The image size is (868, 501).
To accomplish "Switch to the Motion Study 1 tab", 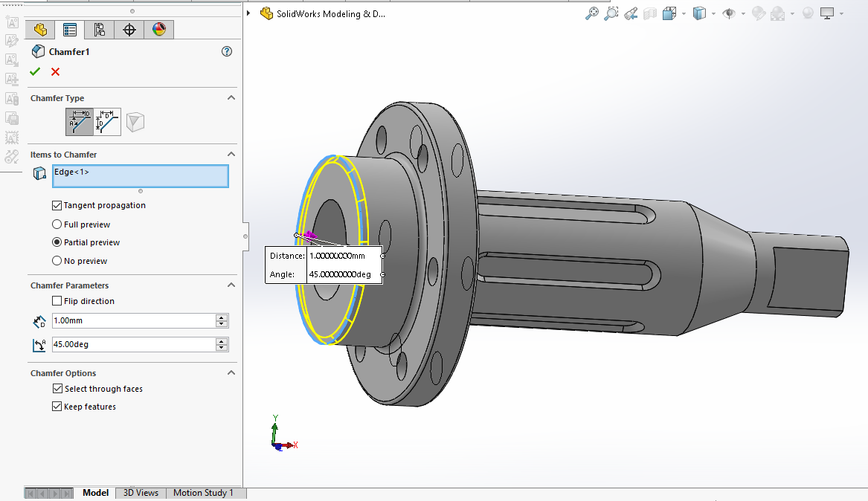I will [203, 493].
